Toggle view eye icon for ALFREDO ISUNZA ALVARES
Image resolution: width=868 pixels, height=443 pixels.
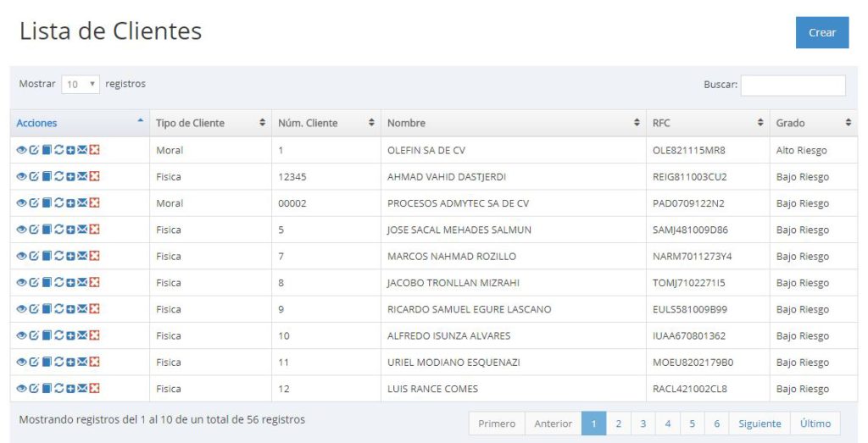21,335
